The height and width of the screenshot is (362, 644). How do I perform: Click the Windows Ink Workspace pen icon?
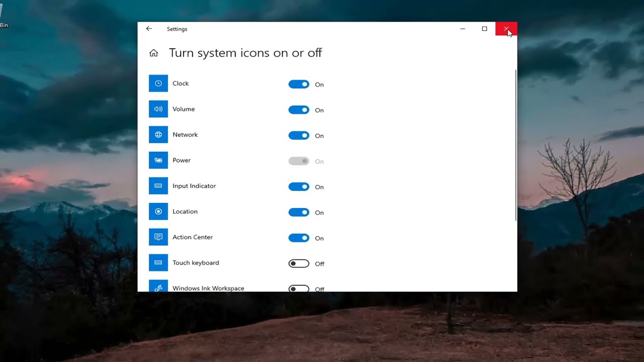[158, 286]
